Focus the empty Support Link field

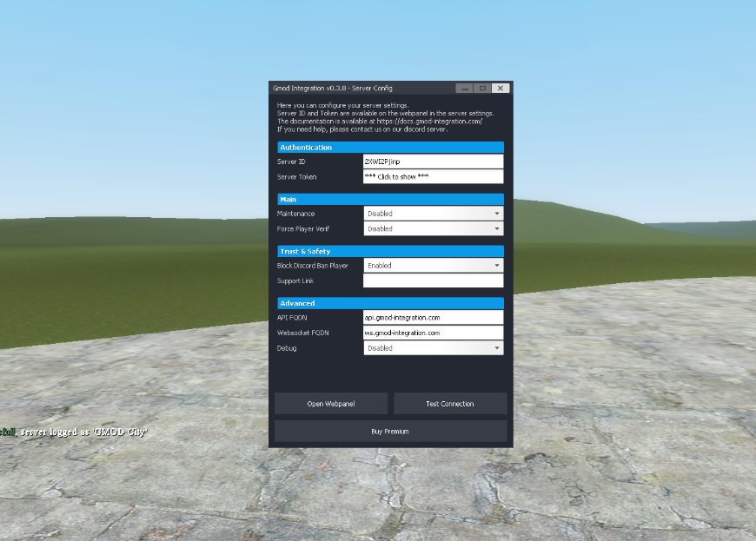click(x=433, y=281)
